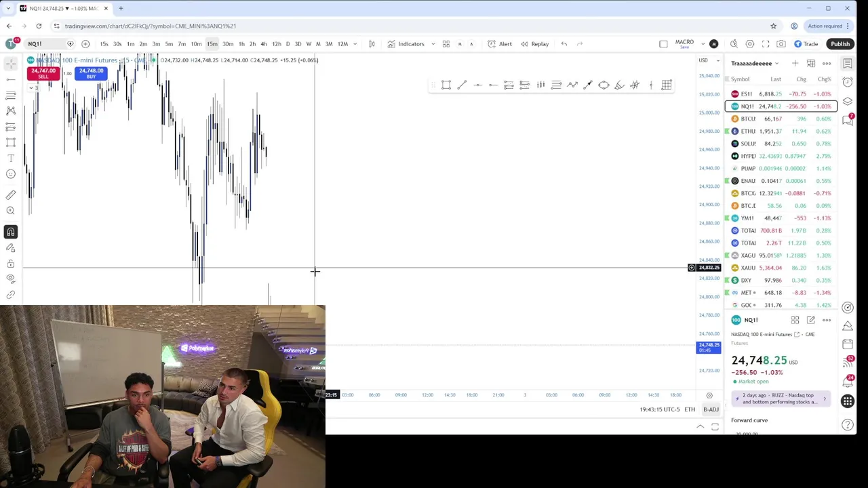Click the red SELL 24,747.00 button

(x=43, y=73)
